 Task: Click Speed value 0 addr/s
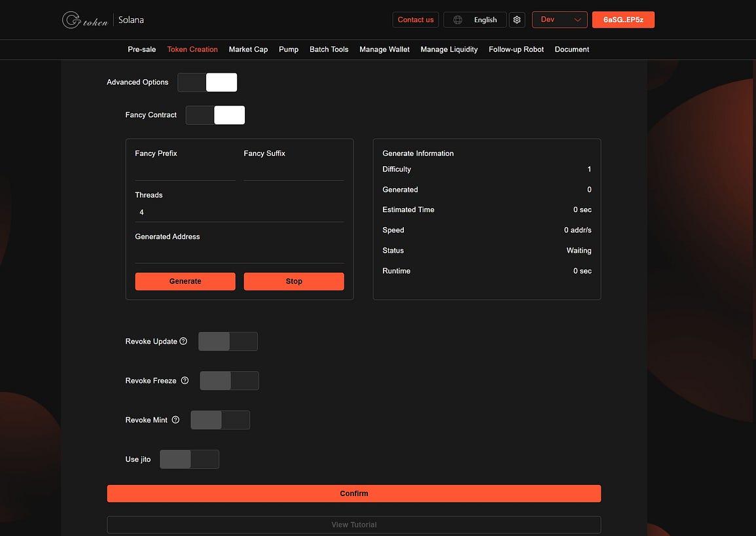[577, 230]
